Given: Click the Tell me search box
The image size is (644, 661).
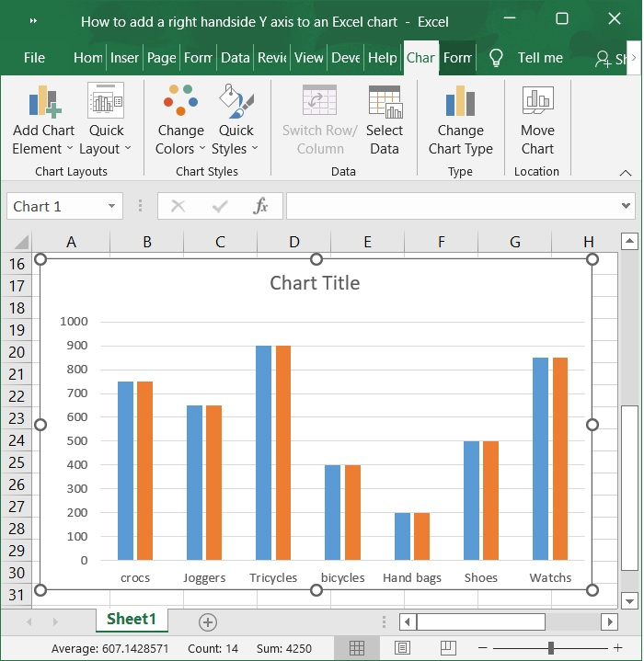Looking at the screenshot, I should (540, 58).
